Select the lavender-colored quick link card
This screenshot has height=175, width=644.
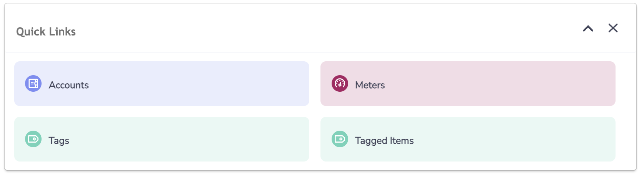click(162, 84)
